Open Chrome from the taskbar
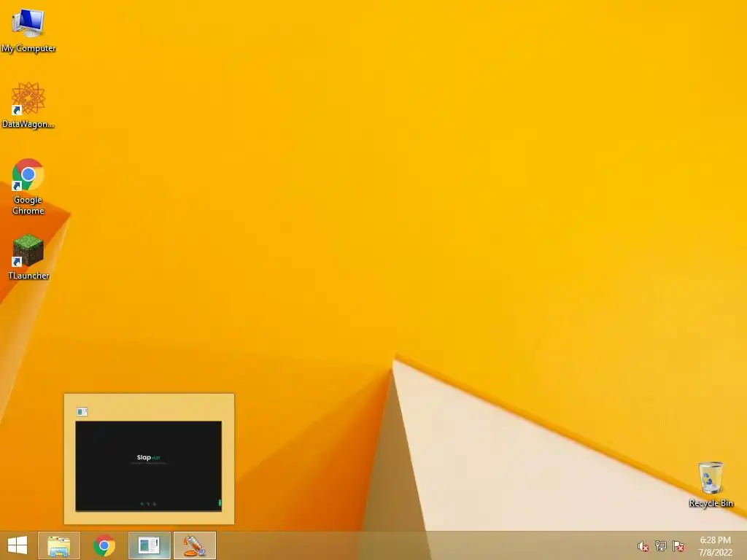 click(x=104, y=545)
